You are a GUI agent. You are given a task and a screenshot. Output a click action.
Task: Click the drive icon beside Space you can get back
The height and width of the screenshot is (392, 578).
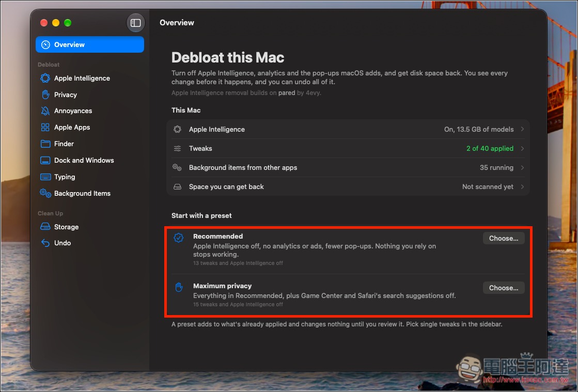pos(177,187)
